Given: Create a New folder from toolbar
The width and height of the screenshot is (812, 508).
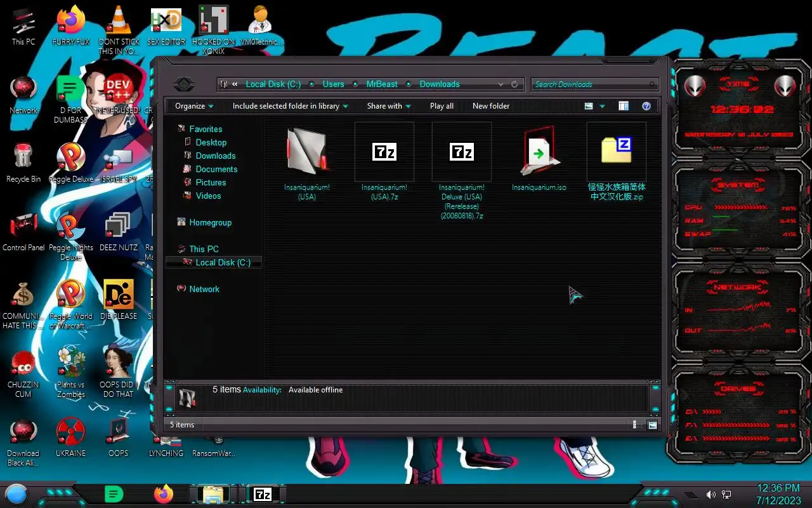Looking at the screenshot, I should [x=491, y=106].
